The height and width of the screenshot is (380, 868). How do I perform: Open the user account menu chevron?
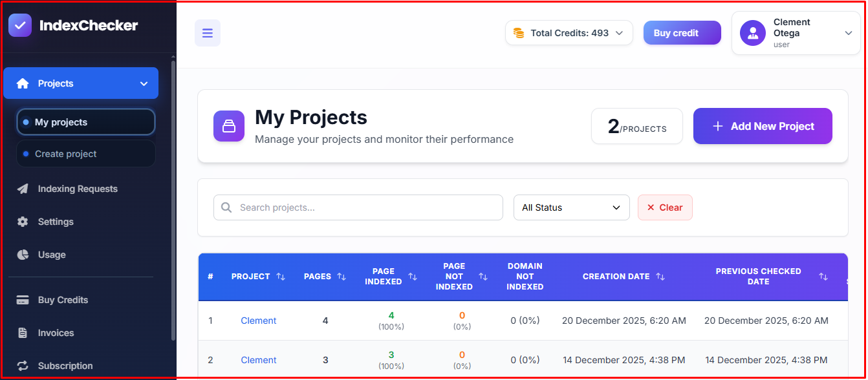849,33
